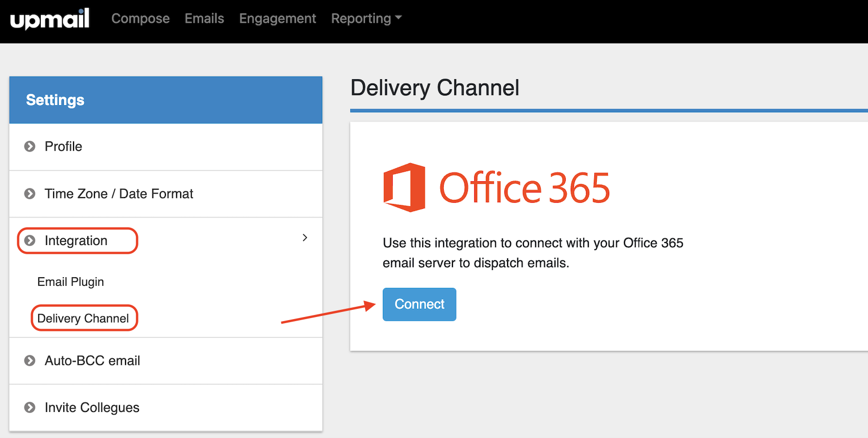Click the arrow icon next to Time Zone
This screenshot has width=868, height=438.
click(x=30, y=194)
